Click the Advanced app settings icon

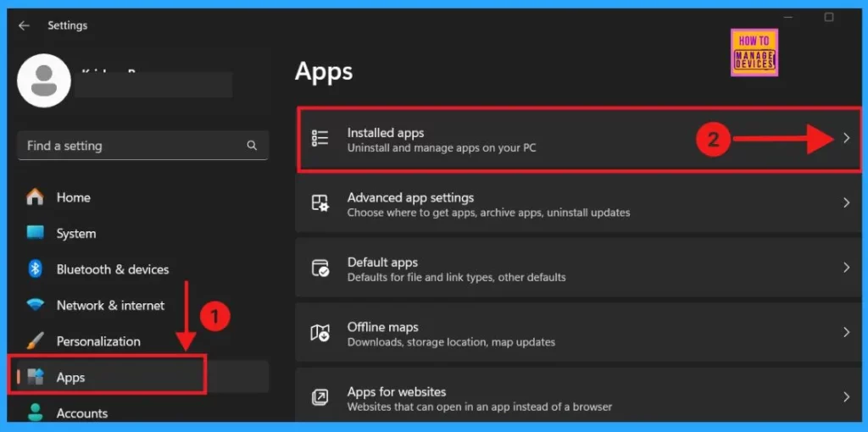point(320,203)
